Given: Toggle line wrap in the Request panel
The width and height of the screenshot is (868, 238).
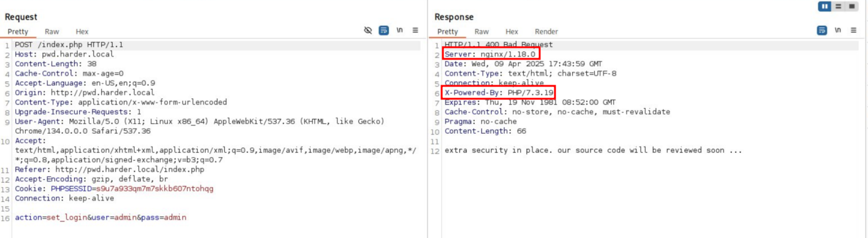Looking at the screenshot, I should click(383, 30).
